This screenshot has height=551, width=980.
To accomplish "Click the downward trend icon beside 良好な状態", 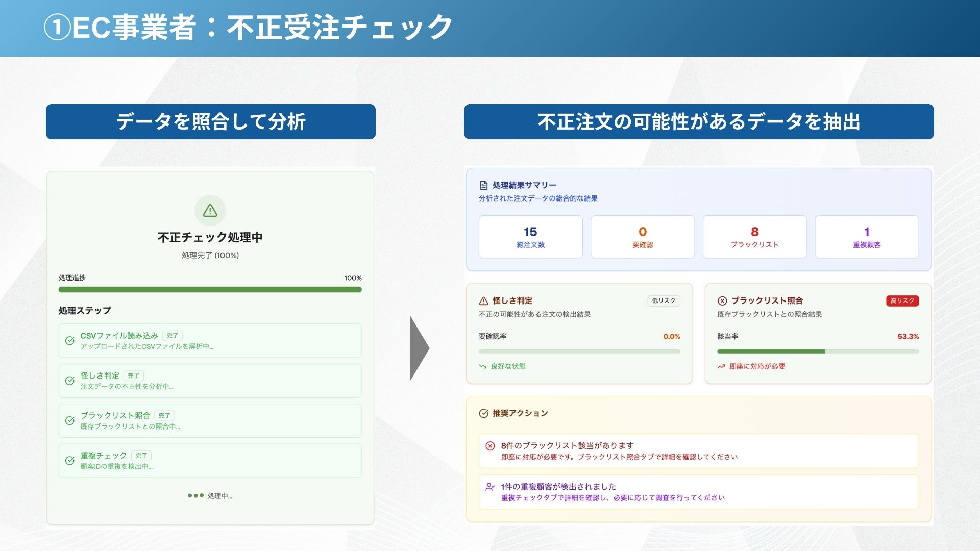I will click(x=482, y=366).
